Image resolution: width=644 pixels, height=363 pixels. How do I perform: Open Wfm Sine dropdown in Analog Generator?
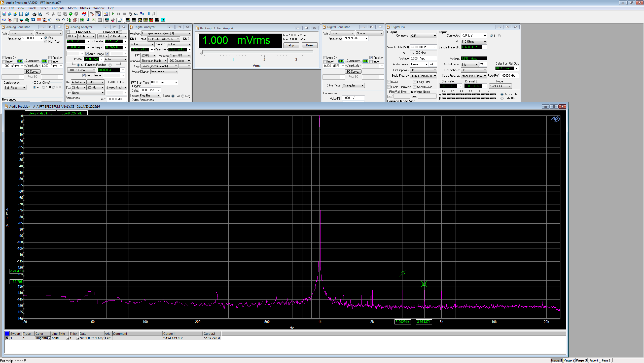coord(22,33)
